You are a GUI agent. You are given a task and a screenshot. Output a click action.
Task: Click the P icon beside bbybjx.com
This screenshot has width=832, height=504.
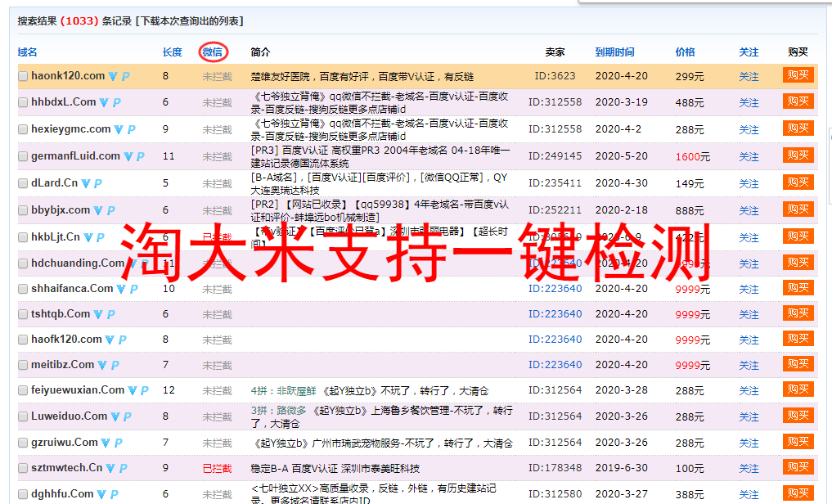point(110,209)
